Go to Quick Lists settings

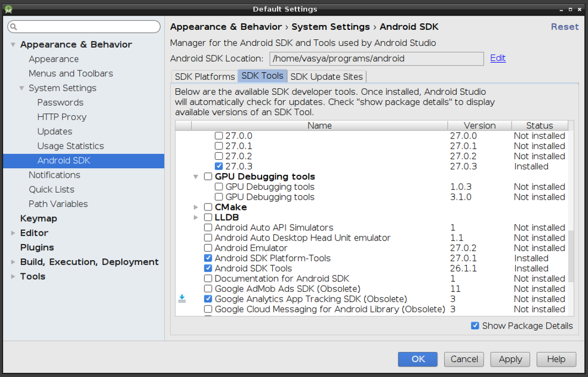(x=51, y=190)
